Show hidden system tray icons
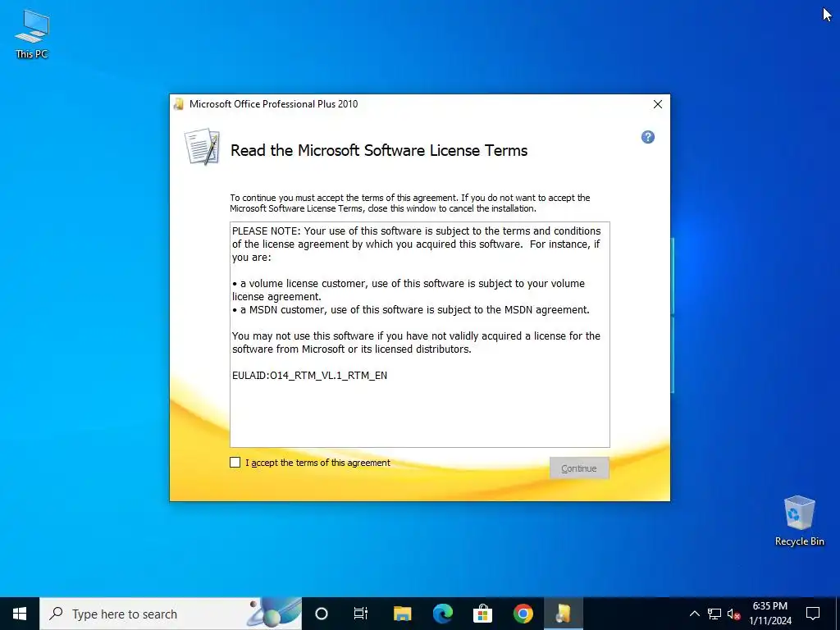Viewport: 840px width, 630px height. pyautogui.click(x=694, y=614)
